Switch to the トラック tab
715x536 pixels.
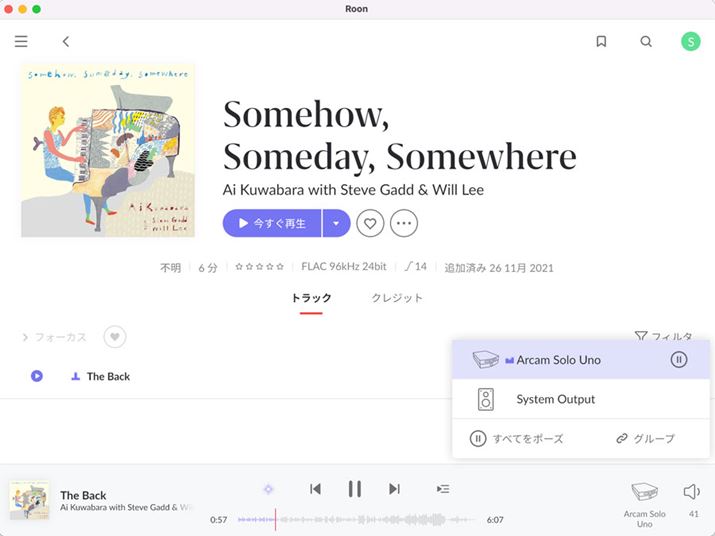[x=311, y=298]
